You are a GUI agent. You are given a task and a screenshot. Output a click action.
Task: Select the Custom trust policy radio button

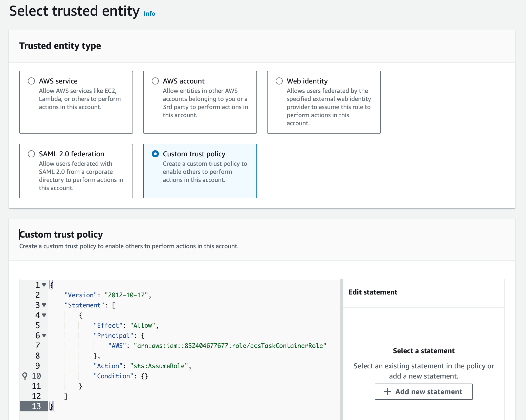[155, 154]
